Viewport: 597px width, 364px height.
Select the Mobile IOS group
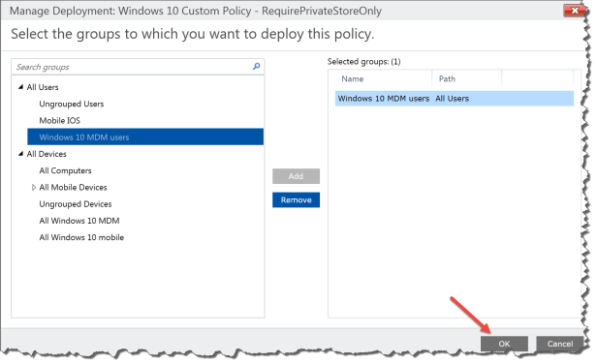tap(60, 121)
